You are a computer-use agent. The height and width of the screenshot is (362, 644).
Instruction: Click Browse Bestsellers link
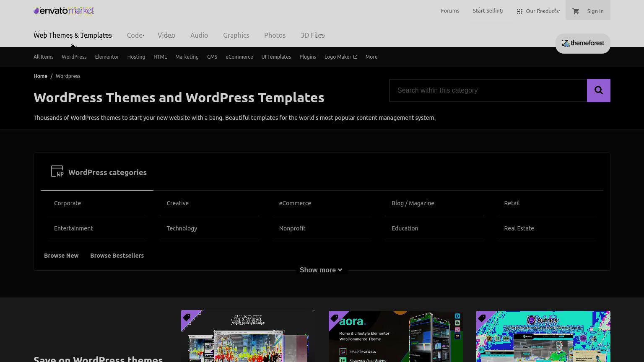click(117, 256)
